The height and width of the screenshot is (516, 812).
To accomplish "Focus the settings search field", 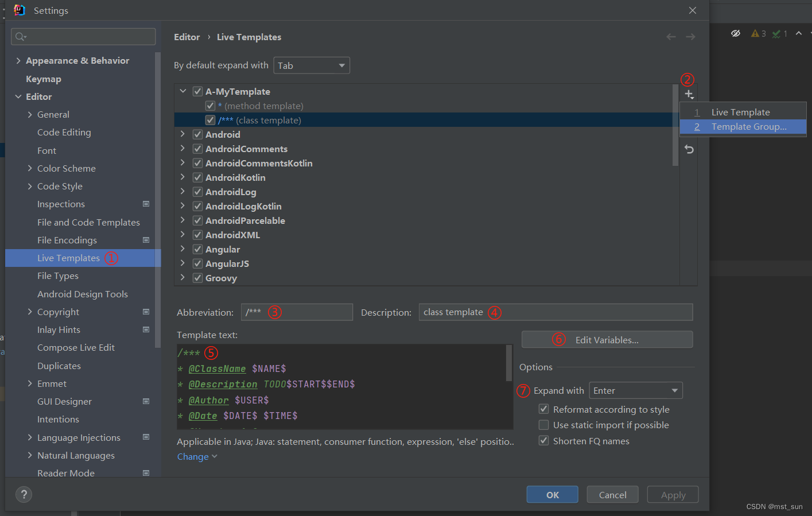I will [83, 37].
